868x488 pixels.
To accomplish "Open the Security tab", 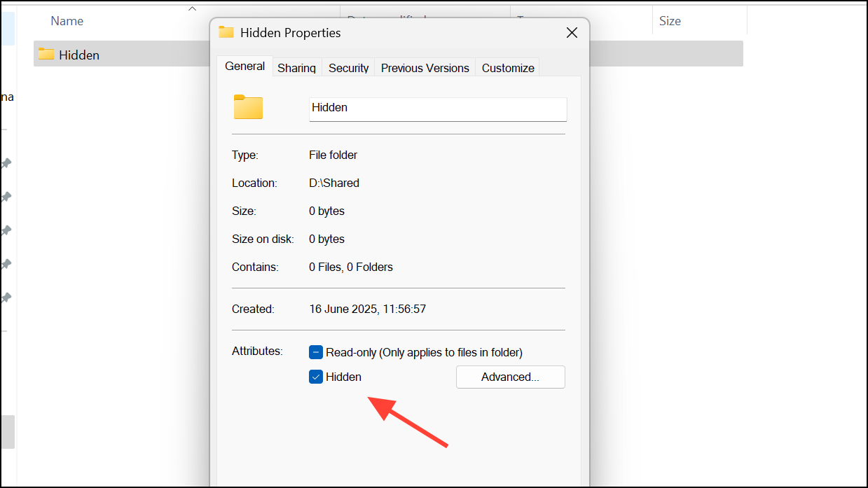I will (348, 67).
